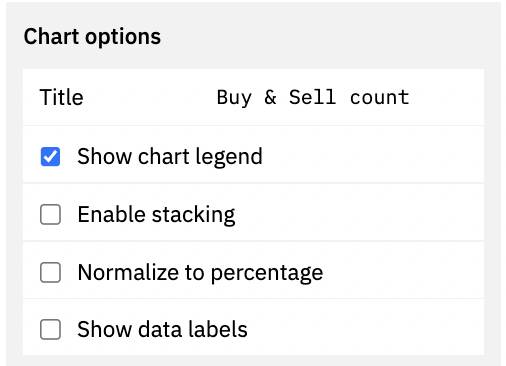This screenshot has width=506, height=366.
Task: Click the 'Show data labels' label text
Action: tap(162, 329)
